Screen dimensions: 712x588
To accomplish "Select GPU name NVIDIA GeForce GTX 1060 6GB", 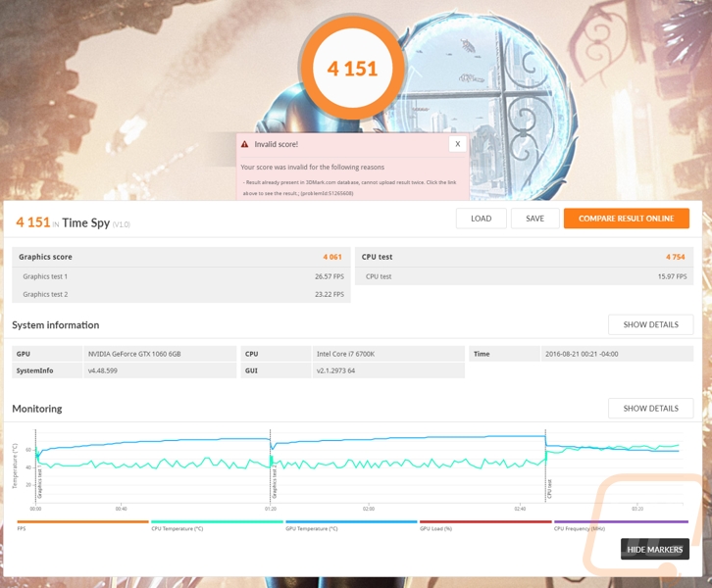I will point(134,354).
